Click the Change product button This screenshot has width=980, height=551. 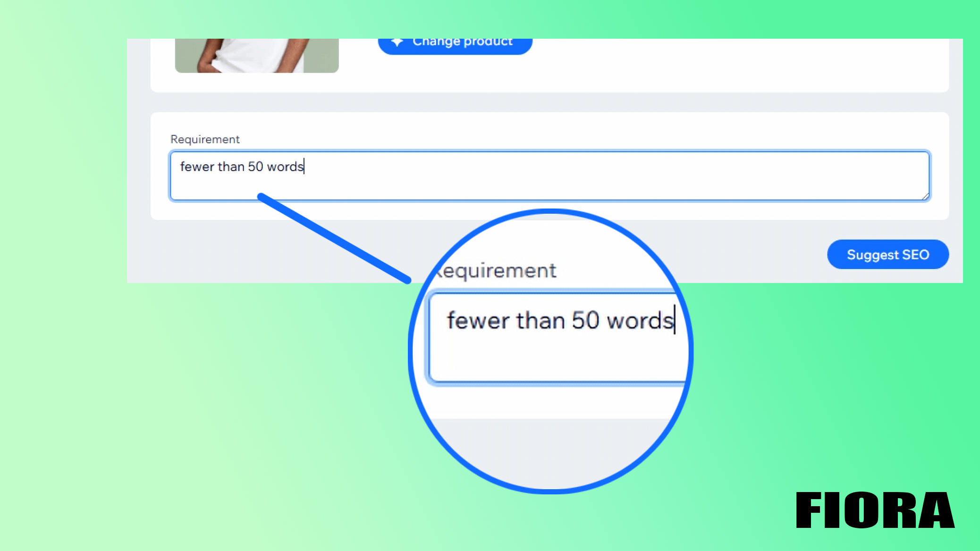click(x=455, y=46)
